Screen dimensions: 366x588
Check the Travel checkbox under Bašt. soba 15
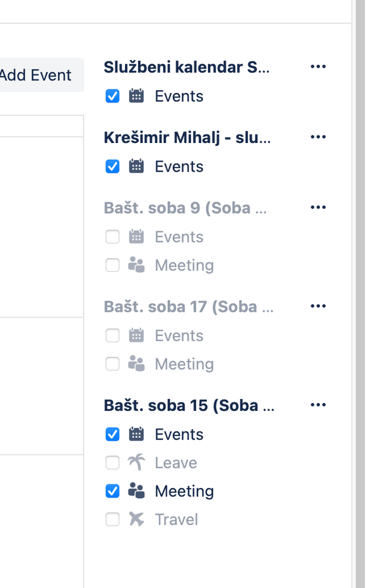pyautogui.click(x=112, y=519)
